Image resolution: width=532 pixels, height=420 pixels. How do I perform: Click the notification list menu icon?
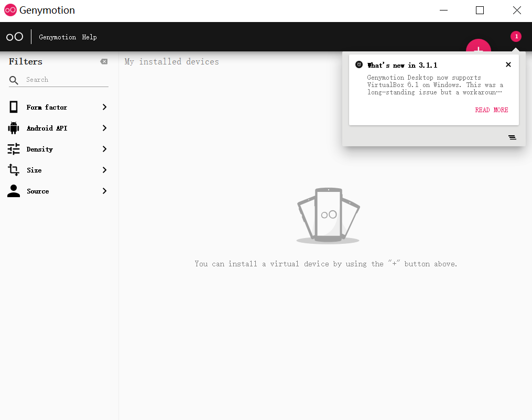[512, 137]
